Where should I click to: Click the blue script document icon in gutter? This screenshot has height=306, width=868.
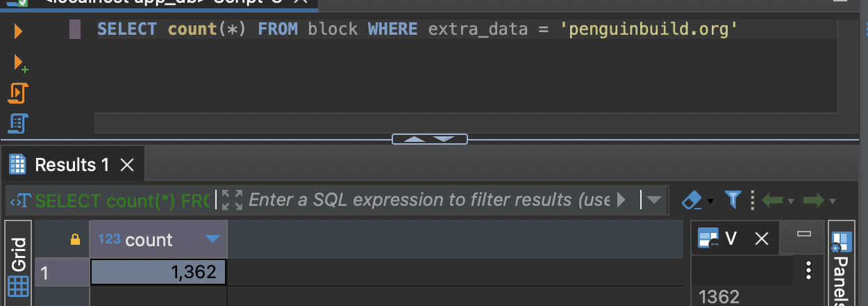click(18, 123)
